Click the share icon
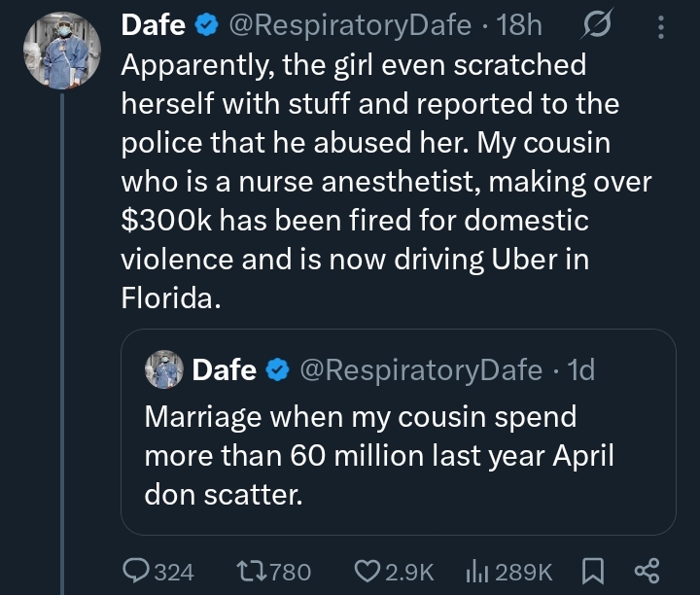 pyautogui.click(x=647, y=571)
